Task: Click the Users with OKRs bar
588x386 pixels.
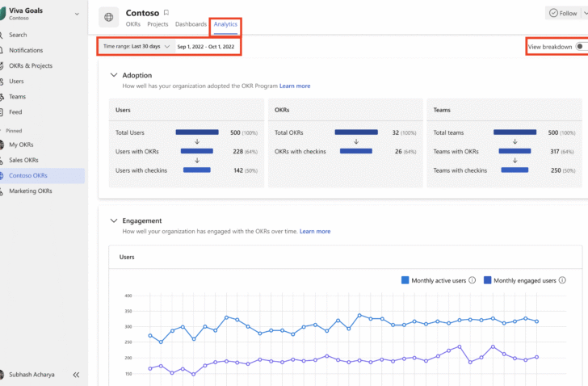Action: [197, 151]
